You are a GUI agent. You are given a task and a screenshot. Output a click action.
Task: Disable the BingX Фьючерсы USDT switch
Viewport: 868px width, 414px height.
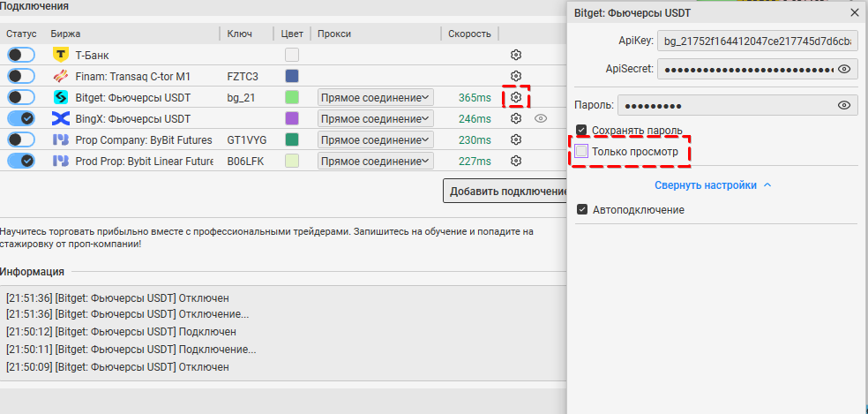pos(21,118)
